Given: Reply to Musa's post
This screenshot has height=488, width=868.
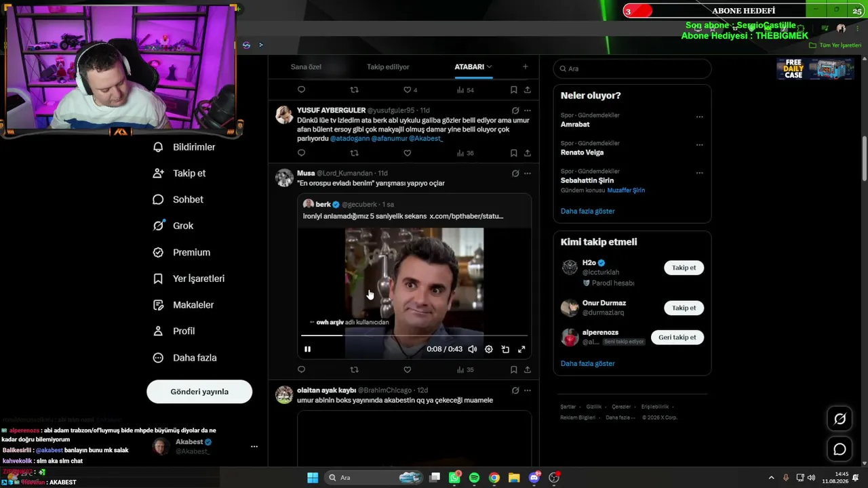Looking at the screenshot, I should point(302,369).
